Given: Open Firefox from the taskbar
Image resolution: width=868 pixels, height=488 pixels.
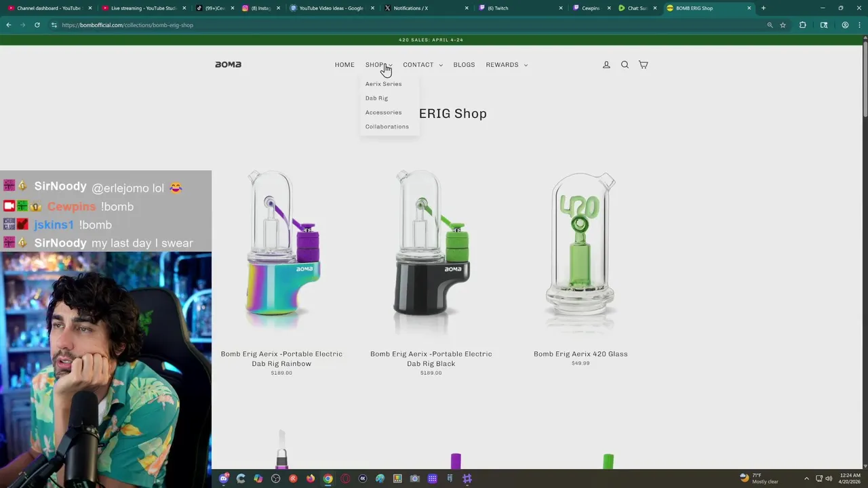Looking at the screenshot, I should tap(311, 479).
